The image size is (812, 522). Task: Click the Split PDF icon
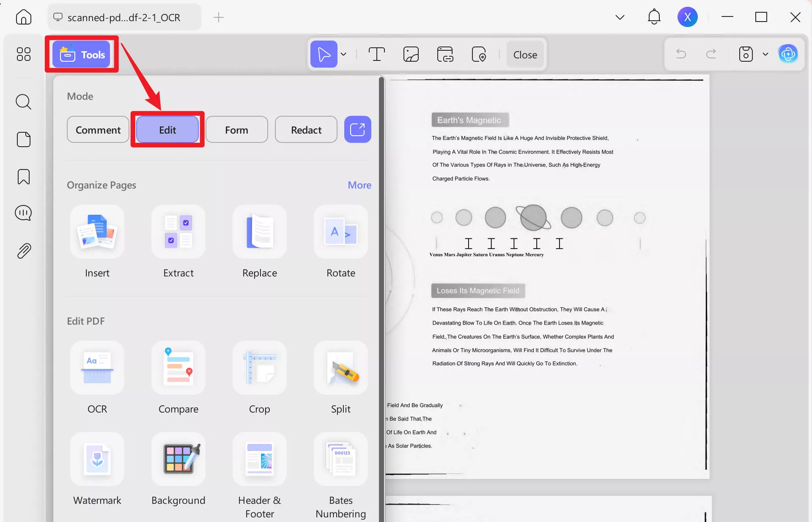(340, 368)
